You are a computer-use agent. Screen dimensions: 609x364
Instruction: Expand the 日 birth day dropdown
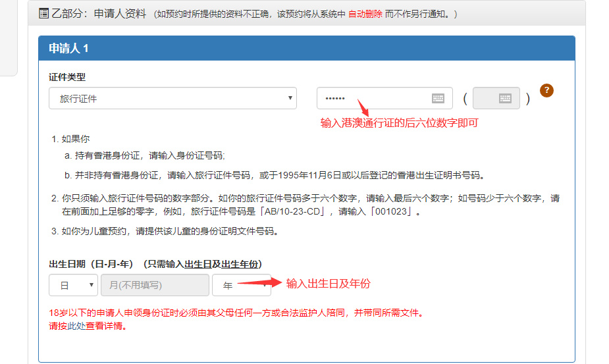pyautogui.click(x=72, y=285)
